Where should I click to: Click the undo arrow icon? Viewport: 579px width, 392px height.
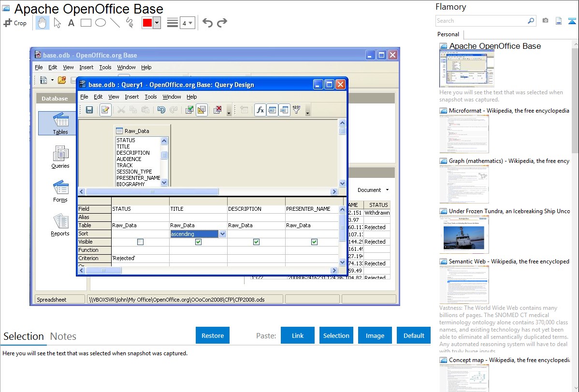click(207, 23)
